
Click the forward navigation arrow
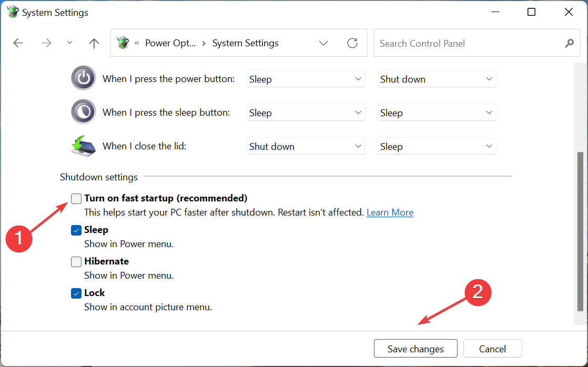click(x=46, y=43)
